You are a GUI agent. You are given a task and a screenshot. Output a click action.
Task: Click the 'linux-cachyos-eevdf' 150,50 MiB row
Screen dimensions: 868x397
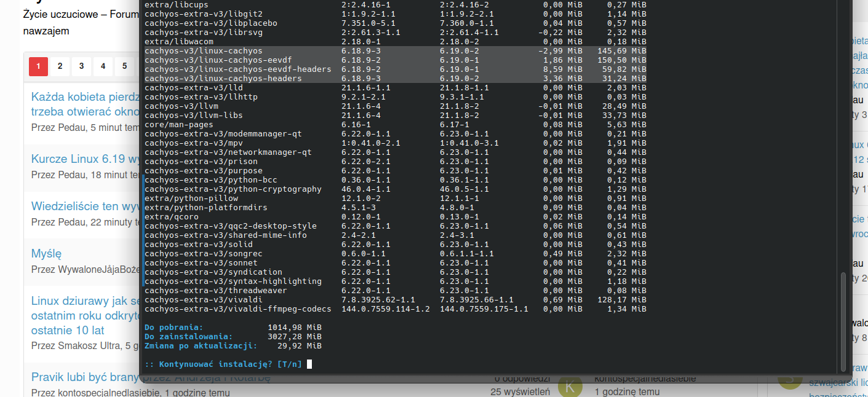pos(396,60)
